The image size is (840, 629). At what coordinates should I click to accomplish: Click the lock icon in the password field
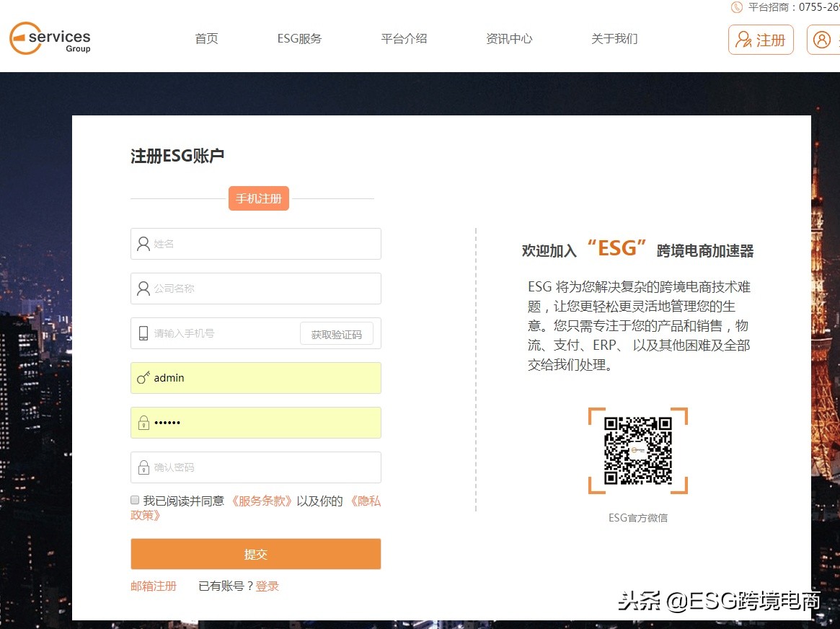[143, 422]
